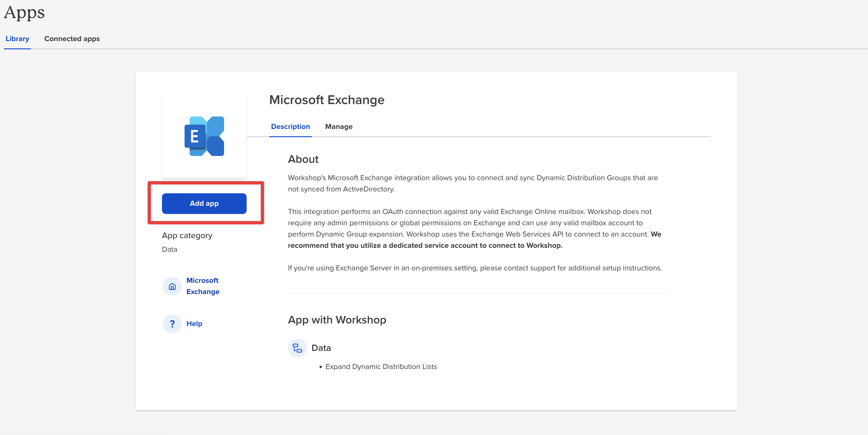868x435 pixels.
Task: Click the Help link
Action: (x=194, y=324)
